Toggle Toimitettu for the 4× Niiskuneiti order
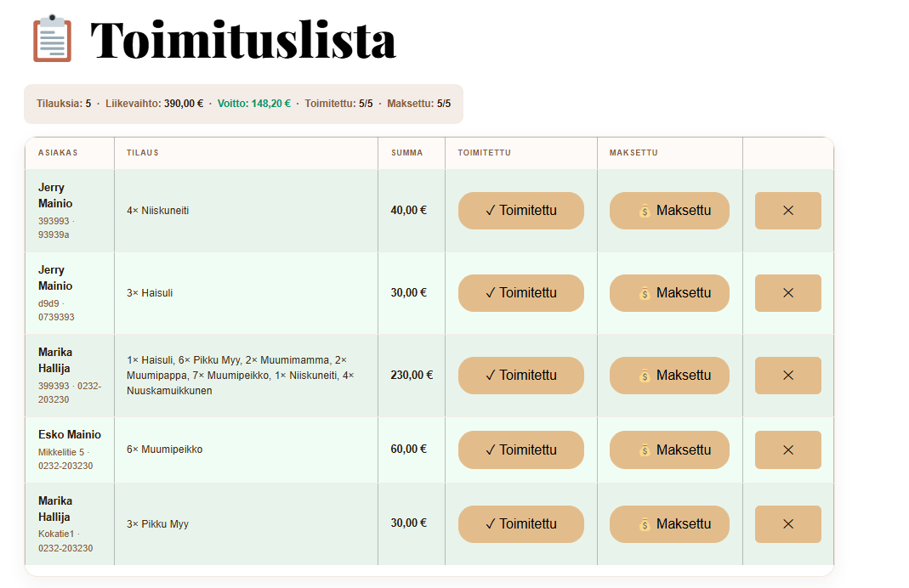 coord(521,210)
